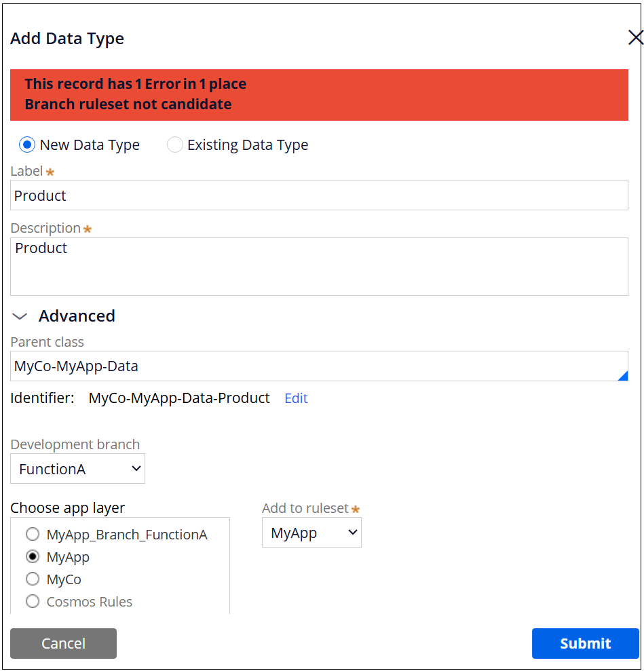Focus the Label text field
The width and height of the screenshot is (644, 671).
point(319,195)
